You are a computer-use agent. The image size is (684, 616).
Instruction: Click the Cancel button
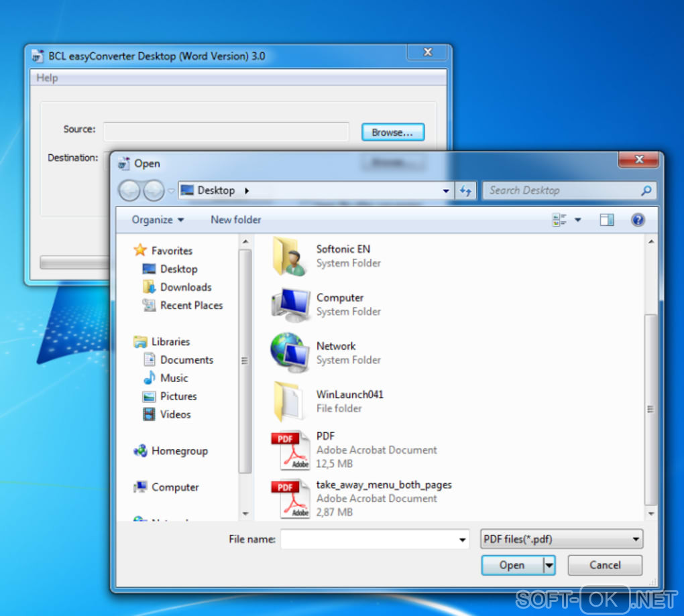click(604, 565)
